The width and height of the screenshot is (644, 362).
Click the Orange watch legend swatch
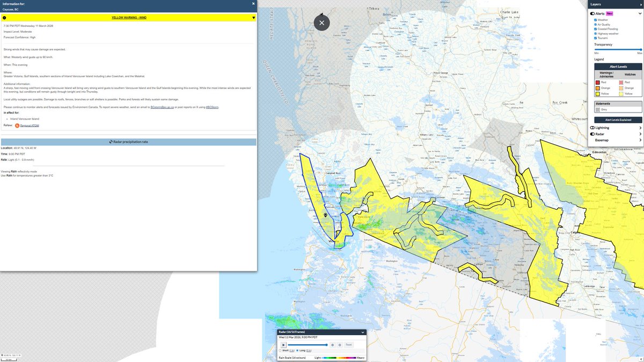(621, 88)
